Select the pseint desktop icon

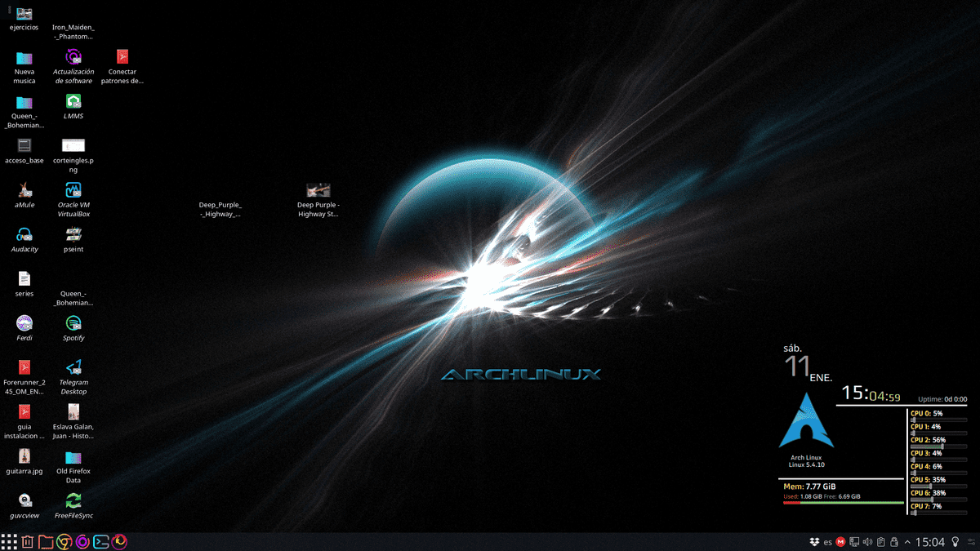tap(73, 240)
